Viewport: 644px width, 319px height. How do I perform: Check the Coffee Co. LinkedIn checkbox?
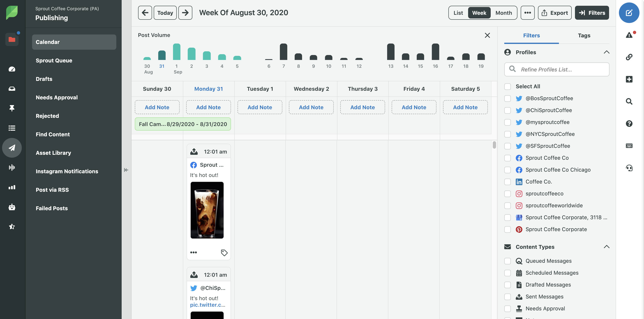point(507,182)
